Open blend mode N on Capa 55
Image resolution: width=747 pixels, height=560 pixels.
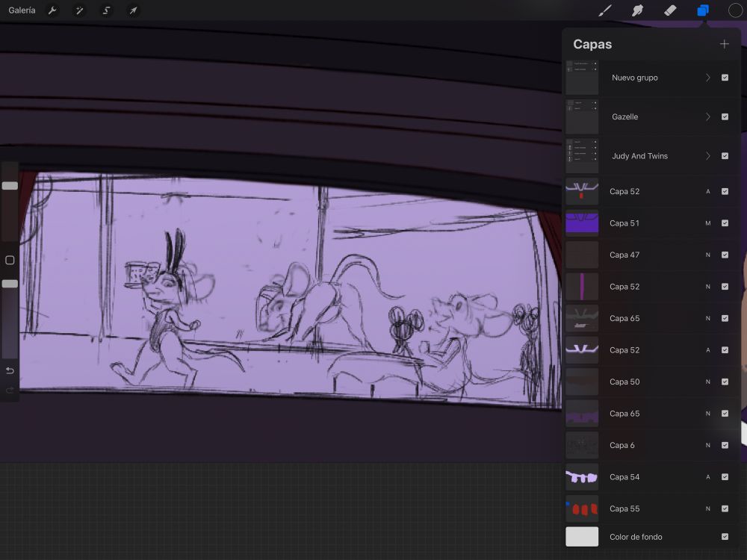click(x=708, y=508)
